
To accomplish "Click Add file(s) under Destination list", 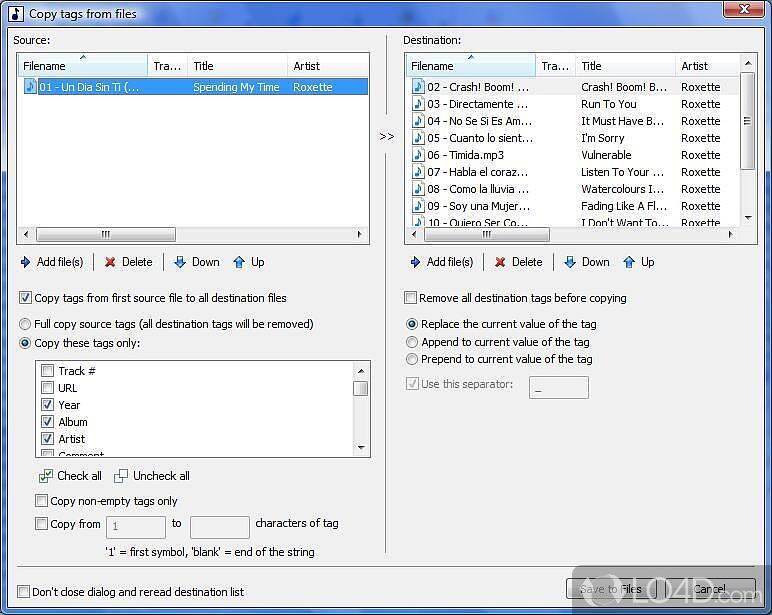I will 442,262.
